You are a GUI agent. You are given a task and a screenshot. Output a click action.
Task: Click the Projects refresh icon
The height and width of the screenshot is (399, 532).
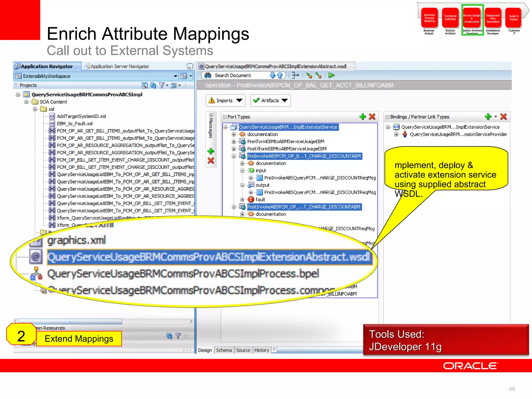153,85
